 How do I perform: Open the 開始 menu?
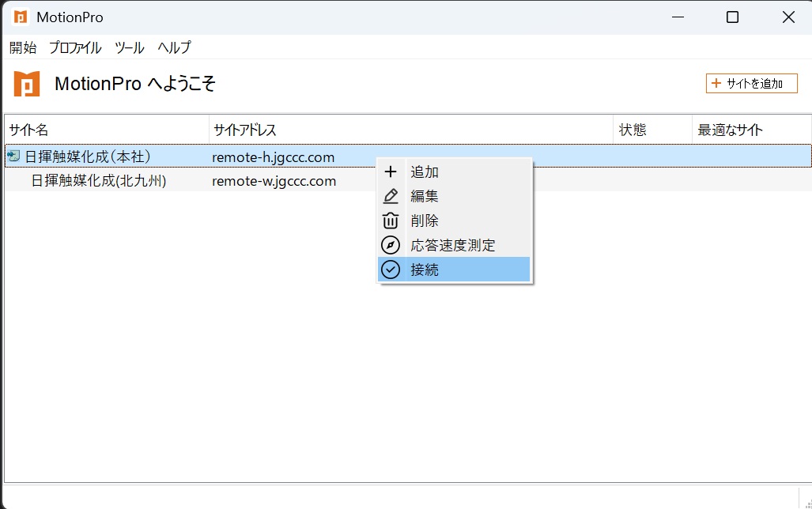[23, 47]
